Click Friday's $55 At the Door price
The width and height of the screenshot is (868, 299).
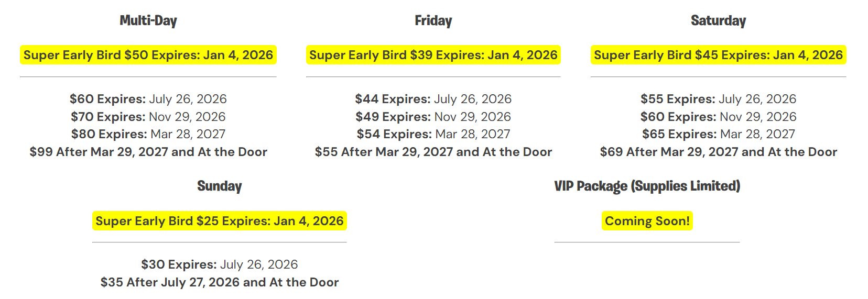point(433,152)
